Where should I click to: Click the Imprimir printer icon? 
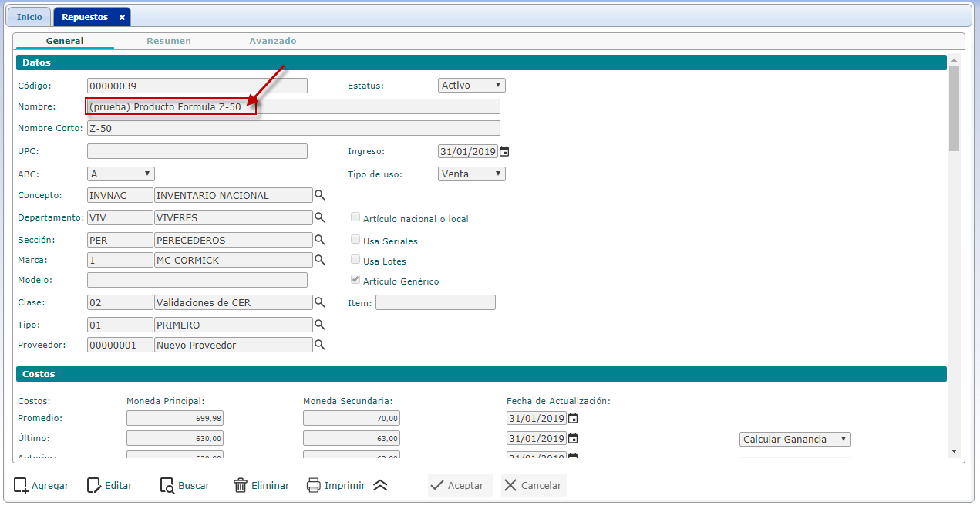click(x=314, y=486)
